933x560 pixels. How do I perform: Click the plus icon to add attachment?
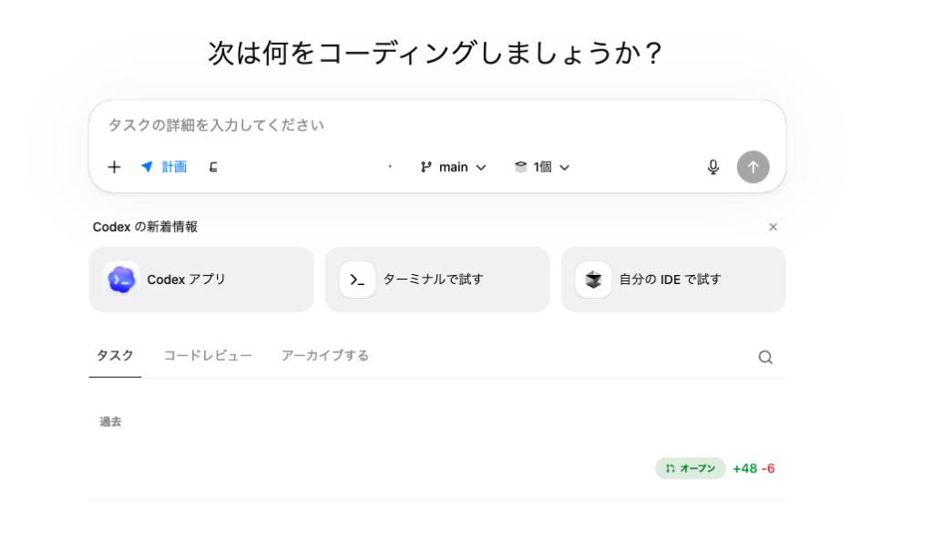(x=114, y=167)
